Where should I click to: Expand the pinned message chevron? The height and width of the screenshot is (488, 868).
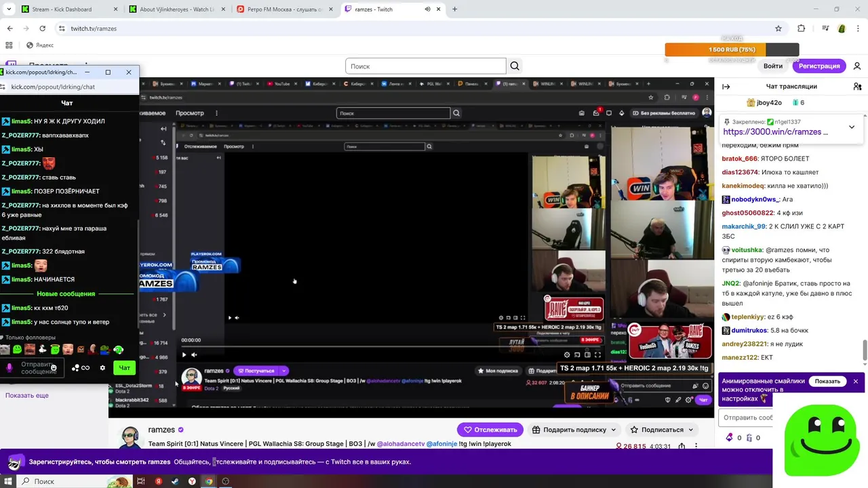point(852,127)
